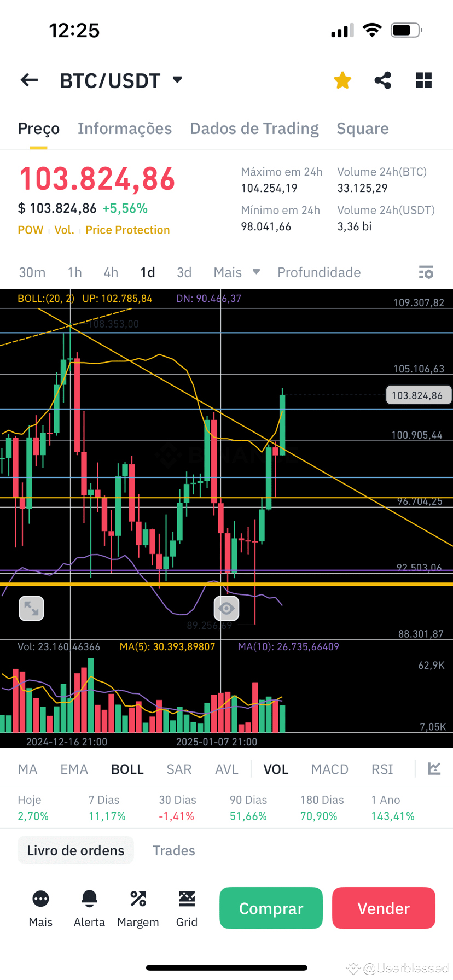Tap the MA(5) volume label
Image resolution: width=453 pixels, height=980 pixels.
tap(167, 646)
